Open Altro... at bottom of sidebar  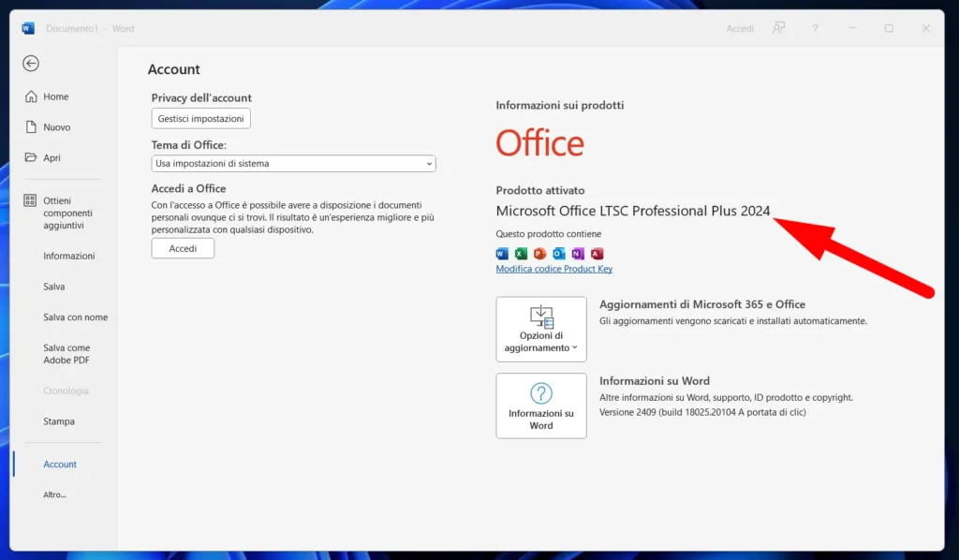pyautogui.click(x=54, y=494)
